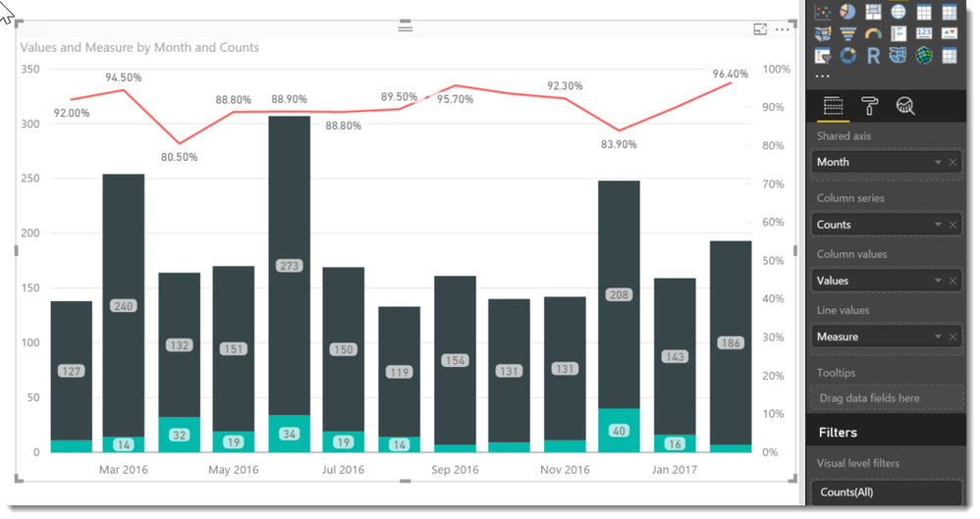Switch to the Fields well tab
This screenshot has width=980, height=519.
(833, 106)
